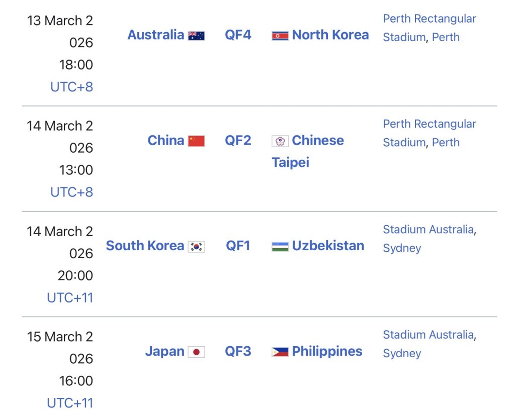Follow the UTC+8 link under 18:00
The width and height of the screenshot is (515, 420).
(x=71, y=87)
